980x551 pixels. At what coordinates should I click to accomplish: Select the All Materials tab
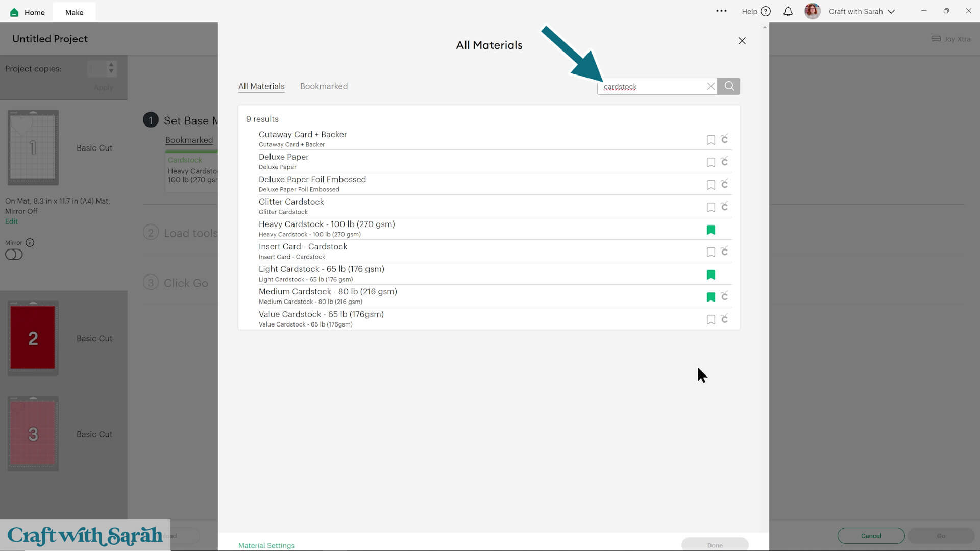[261, 86]
